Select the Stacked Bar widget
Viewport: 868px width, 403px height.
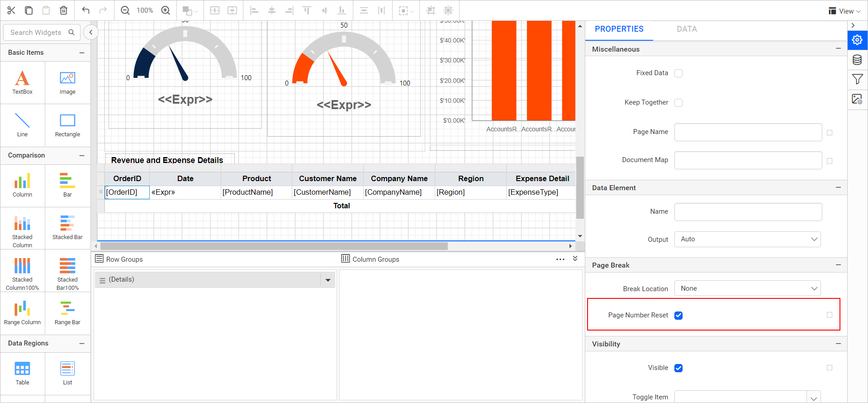coord(67,228)
